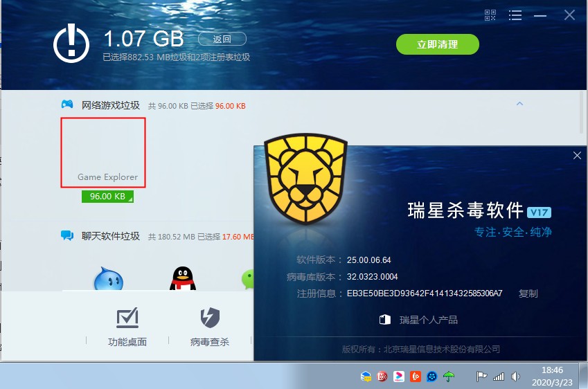Select the Game Explorer junk tile
Screen dimensions: 588x389
(103, 152)
